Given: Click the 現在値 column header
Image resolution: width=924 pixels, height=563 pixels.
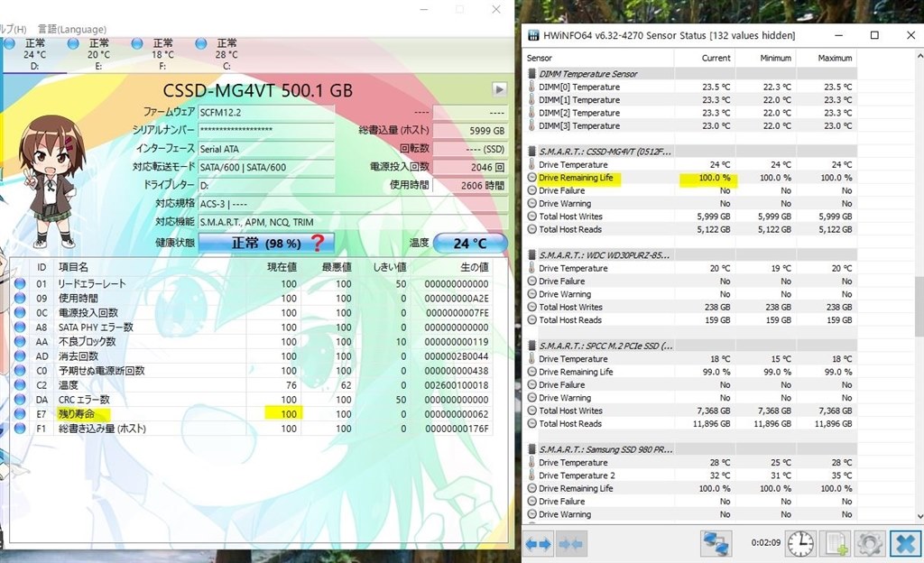Looking at the screenshot, I should point(282,267).
